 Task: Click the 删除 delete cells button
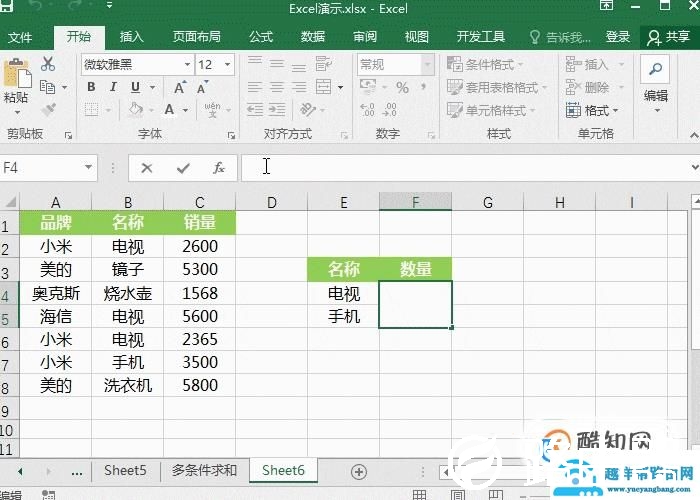point(595,87)
